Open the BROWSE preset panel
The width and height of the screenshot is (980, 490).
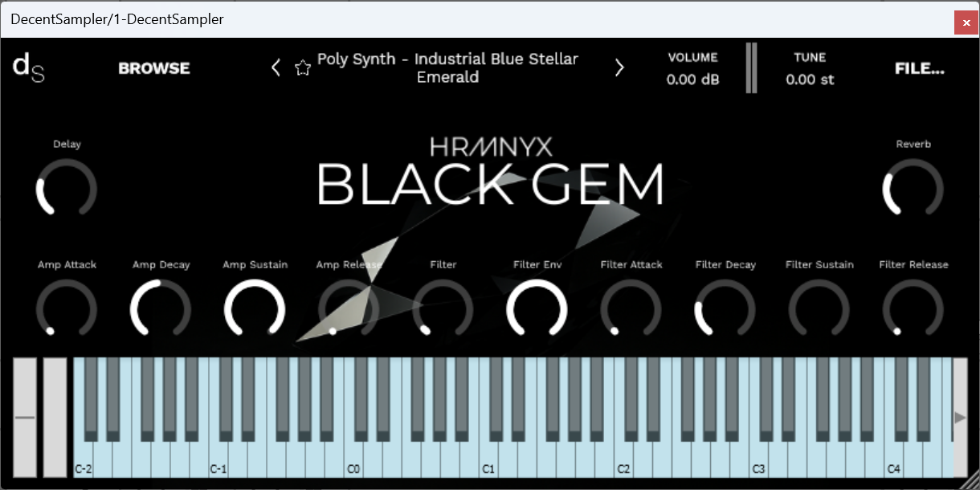click(153, 67)
